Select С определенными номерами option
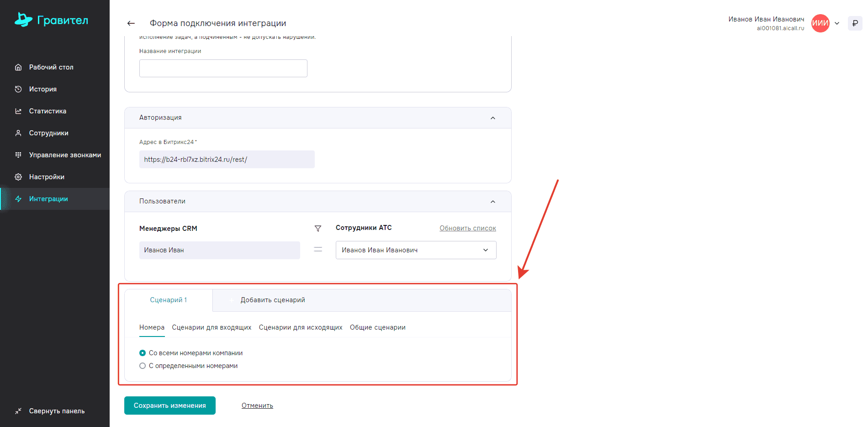868x427 pixels. click(x=143, y=366)
